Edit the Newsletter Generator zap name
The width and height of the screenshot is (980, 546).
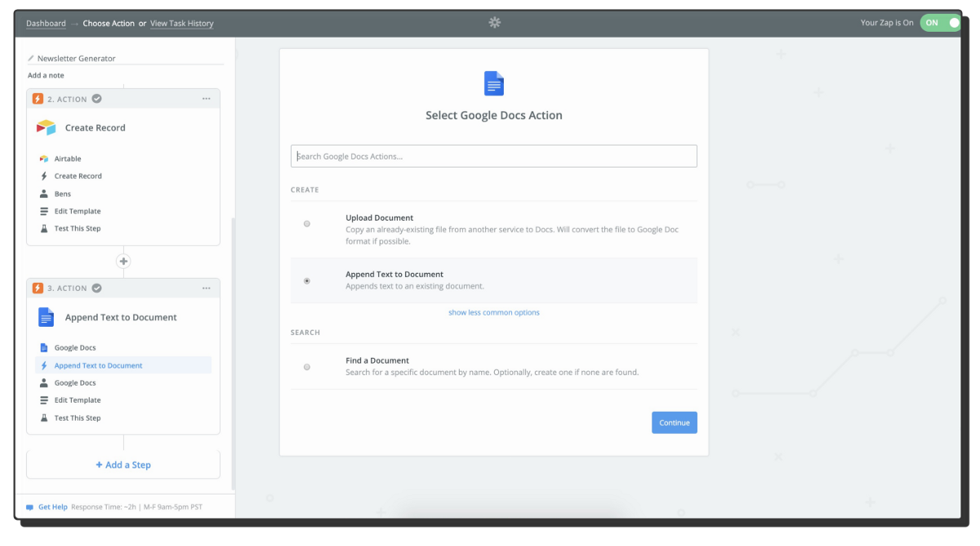point(77,59)
